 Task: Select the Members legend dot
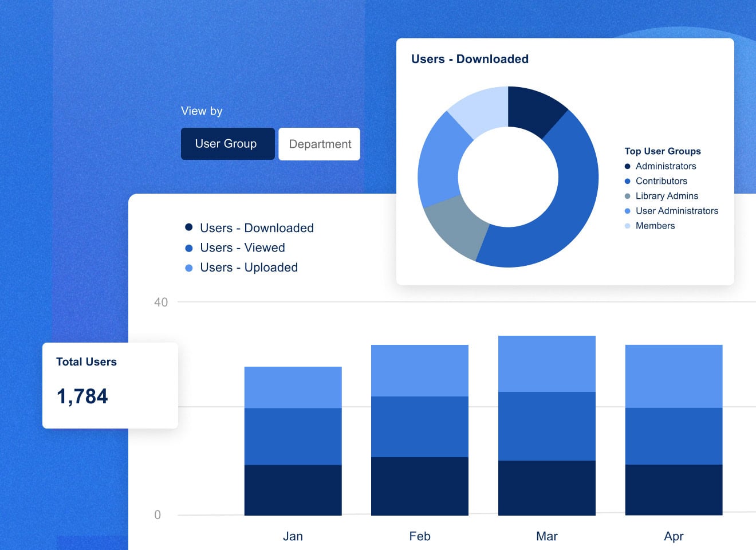click(x=627, y=226)
